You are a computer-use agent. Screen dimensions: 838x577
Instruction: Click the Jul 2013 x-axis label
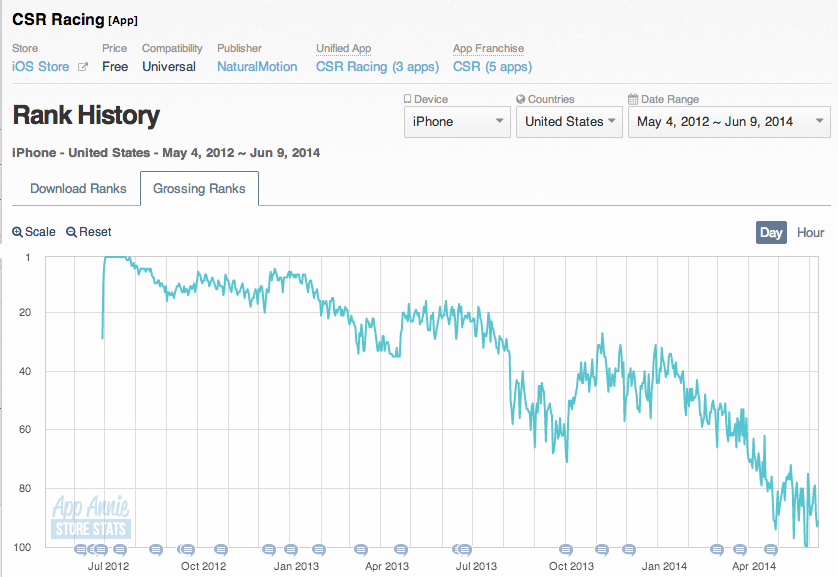pyautogui.click(x=476, y=566)
